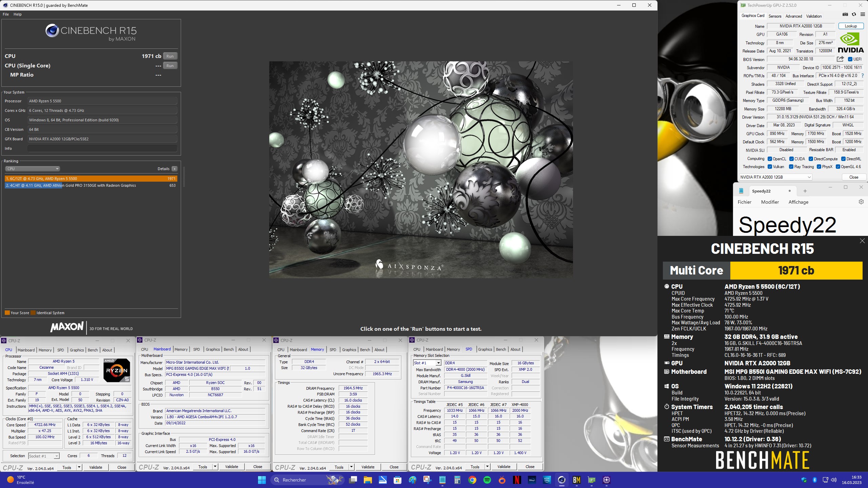This screenshot has height=488, width=868.
Task: Open Microsoft Store from the taskbar
Action: tap(397, 480)
